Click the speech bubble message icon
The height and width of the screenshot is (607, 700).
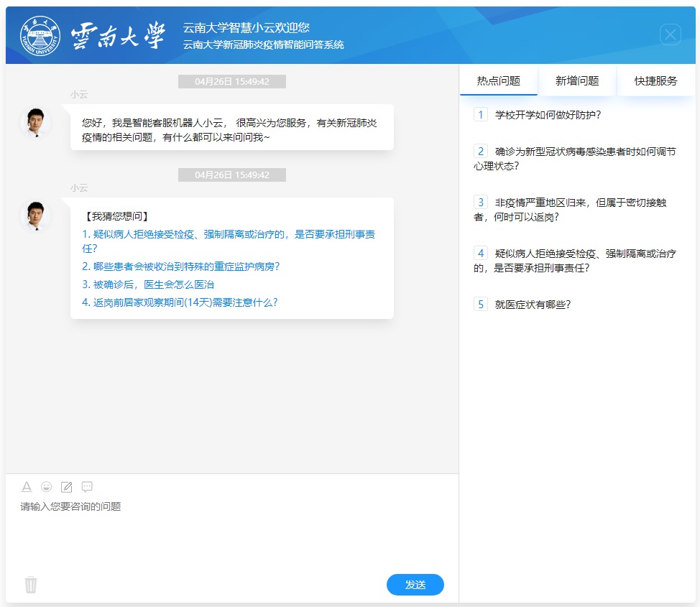[x=87, y=486]
